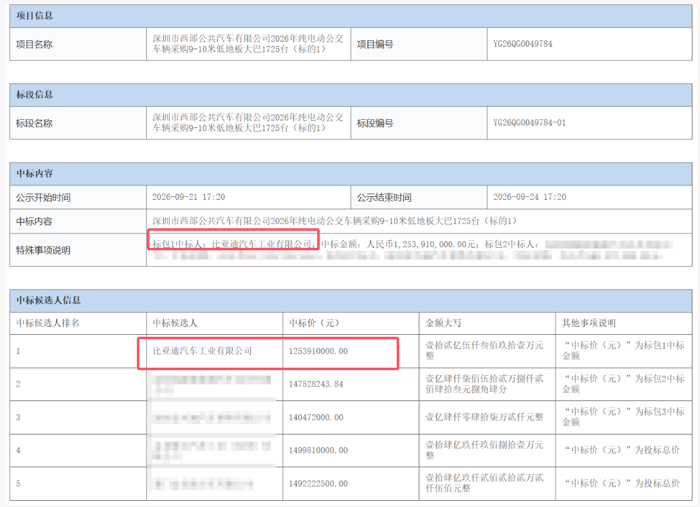Click the 中标价（元） column header
The width and height of the screenshot is (700, 507).
(x=314, y=323)
